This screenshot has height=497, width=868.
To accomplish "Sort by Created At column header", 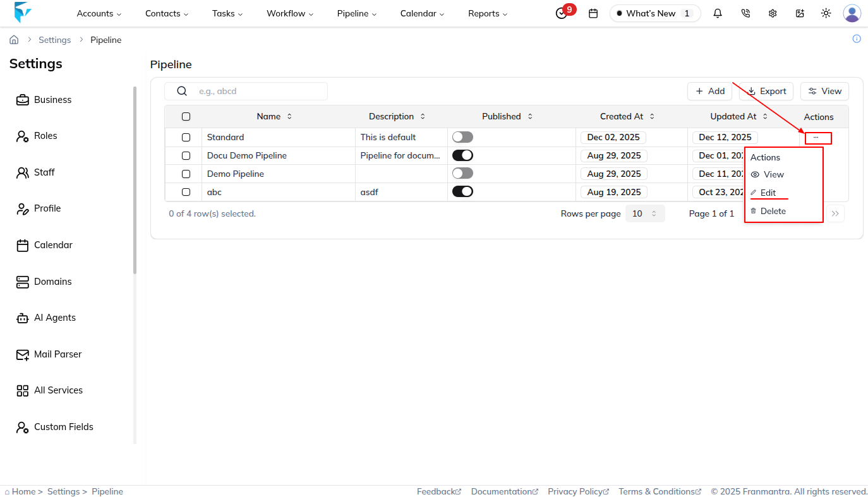I will tap(627, 116).
